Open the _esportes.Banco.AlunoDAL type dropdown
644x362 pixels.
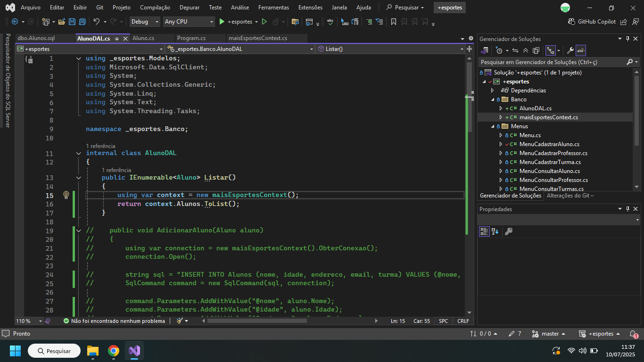[239, 49]
